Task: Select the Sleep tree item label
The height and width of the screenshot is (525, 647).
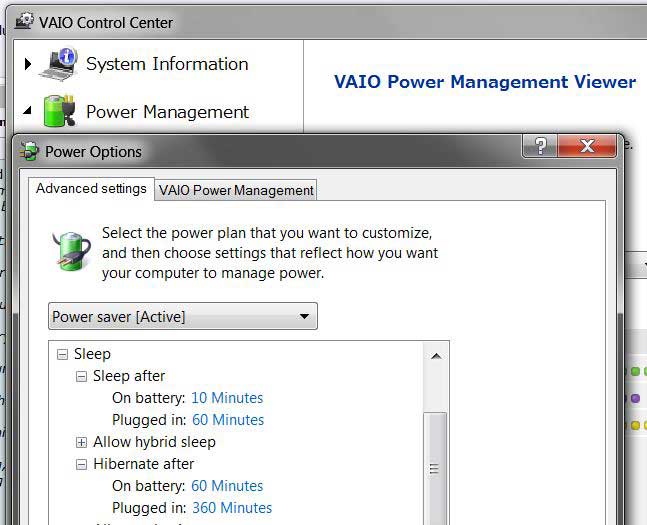Action: click(92, 354)
